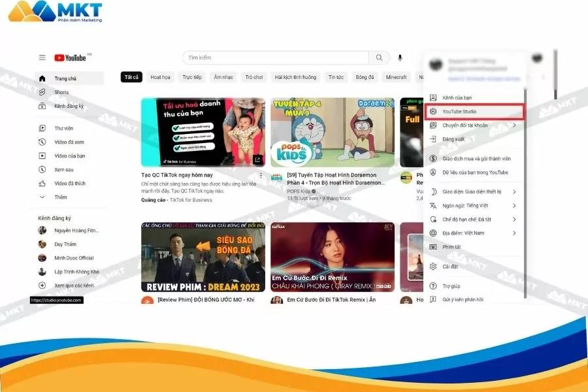Open Nguyễn Hoàng Fitn.. subscribed channel
The width and height of the screenshot is (588, 392).
tap(69, 231)
